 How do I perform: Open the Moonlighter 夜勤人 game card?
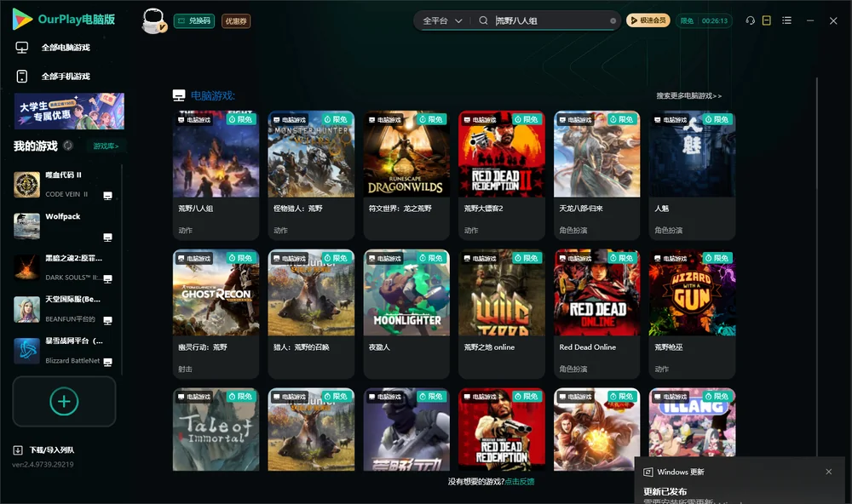406,314
